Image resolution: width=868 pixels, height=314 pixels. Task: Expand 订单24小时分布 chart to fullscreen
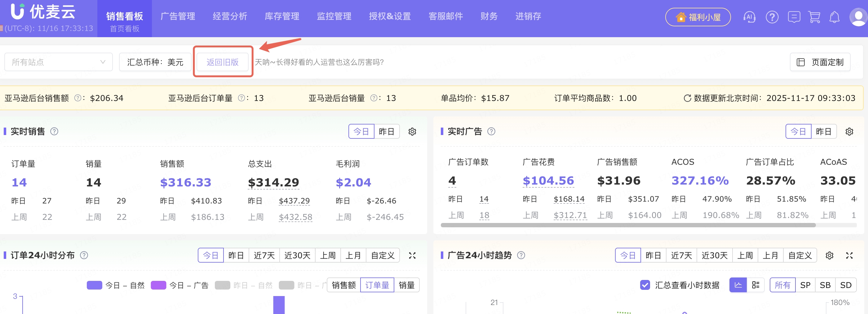coord(412,255)
